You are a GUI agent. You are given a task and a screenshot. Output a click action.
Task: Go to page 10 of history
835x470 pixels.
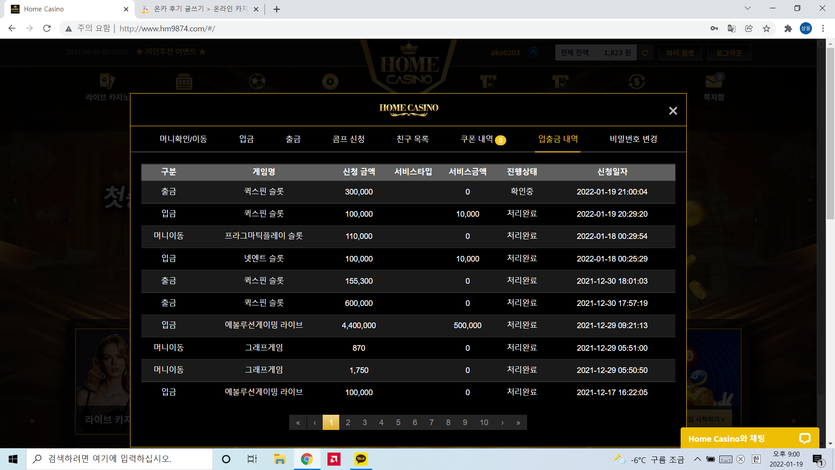coord(484,422)
